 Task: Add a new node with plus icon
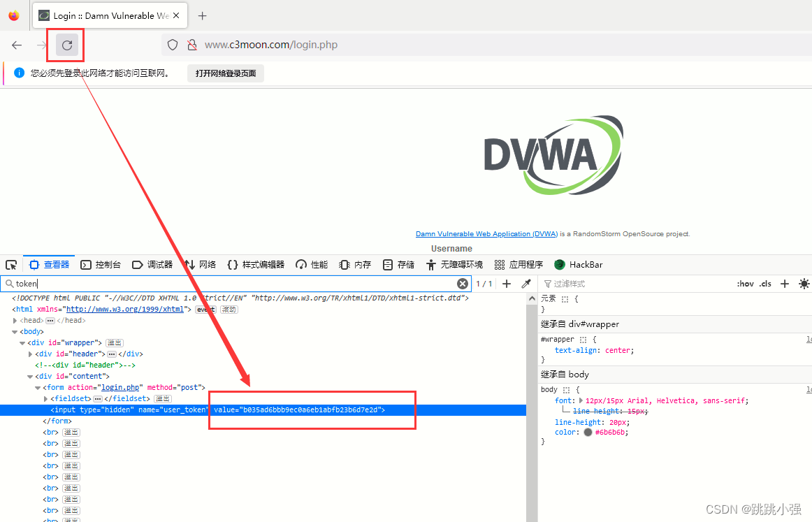click(507, 284)
